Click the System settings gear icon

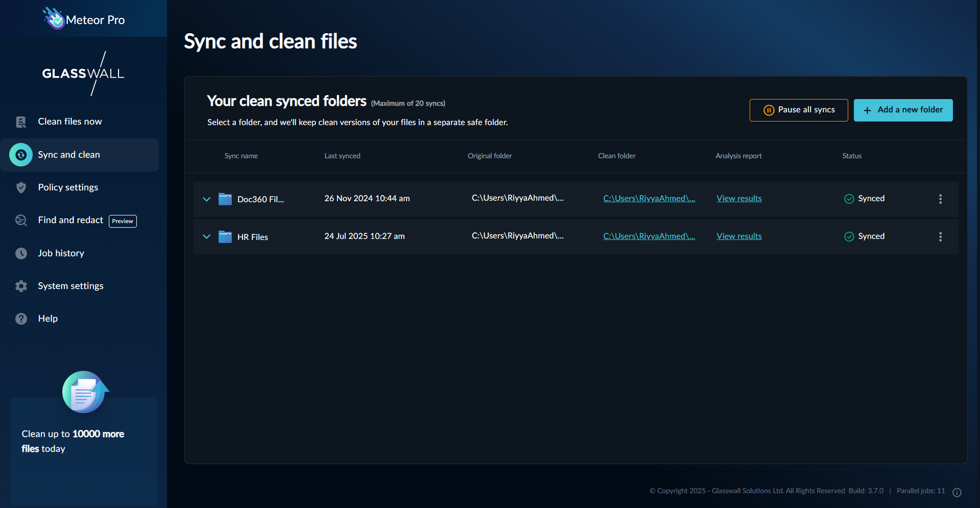pos(21,286)
